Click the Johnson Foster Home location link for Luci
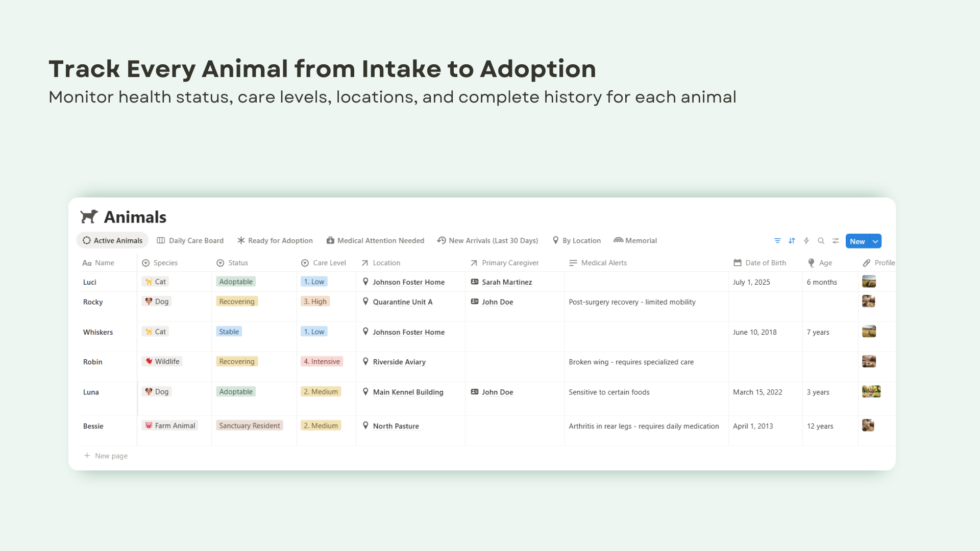 pyautogui.click(x=408, y=282)
